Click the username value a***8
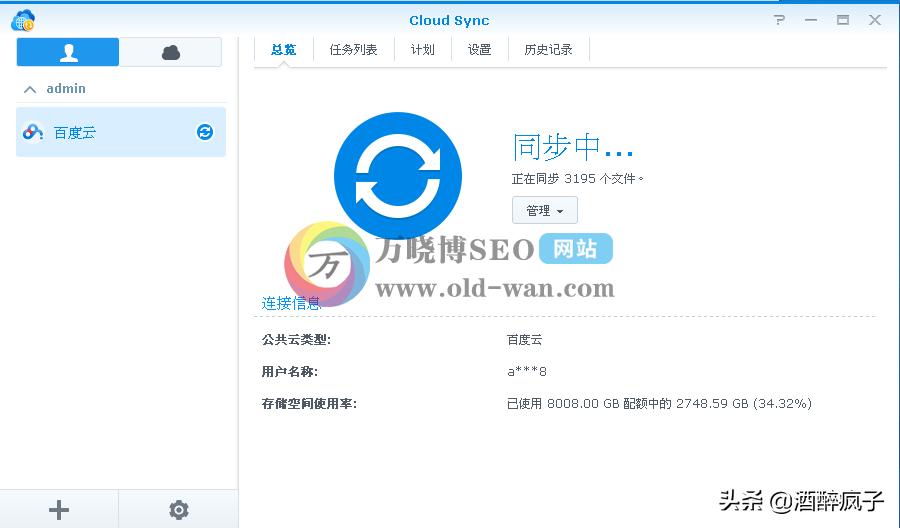 click(x=527, y=372)
